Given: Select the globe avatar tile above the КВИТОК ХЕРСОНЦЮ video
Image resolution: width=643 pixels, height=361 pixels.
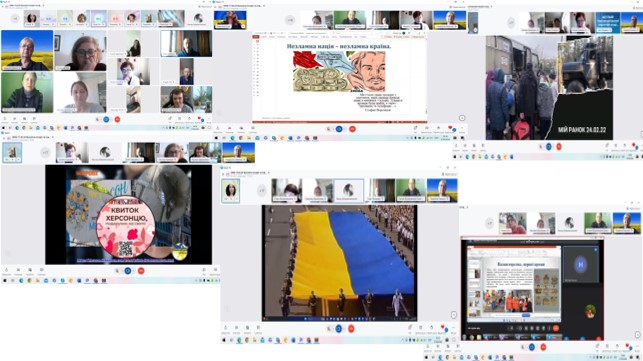Looking at the screenshot, I should (105, 153).
